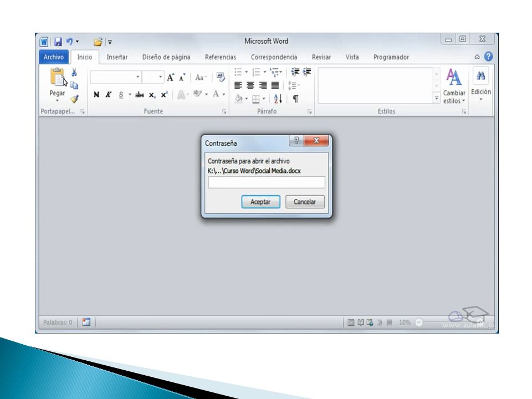This screenshot has width=532, height=399.
Task: Toggle subscript formatting
Action: point(152,95)
